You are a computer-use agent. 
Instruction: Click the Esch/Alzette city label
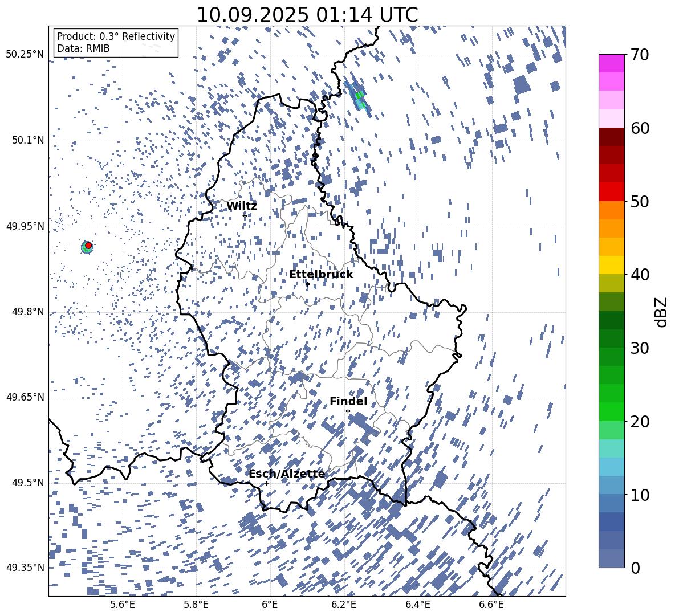287,474
